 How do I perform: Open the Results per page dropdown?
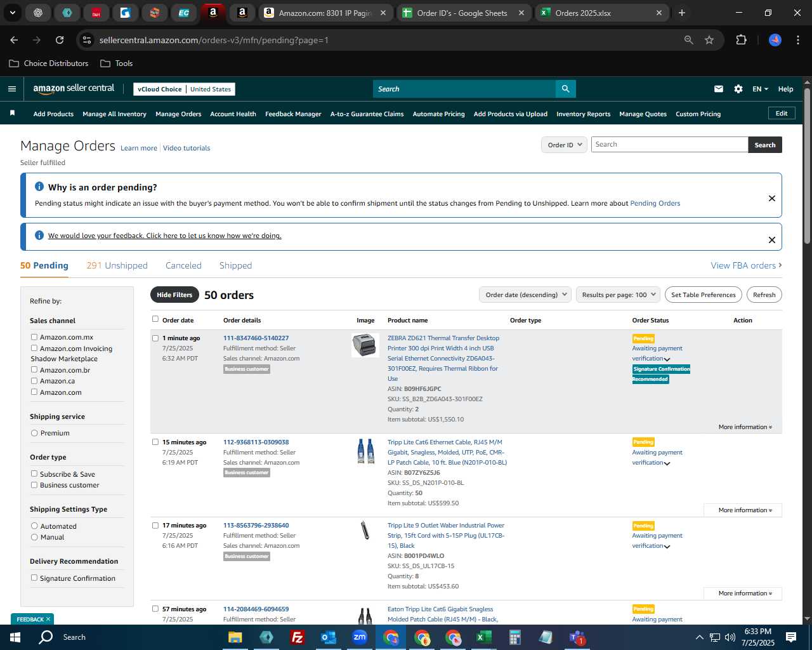coord(618,295)
